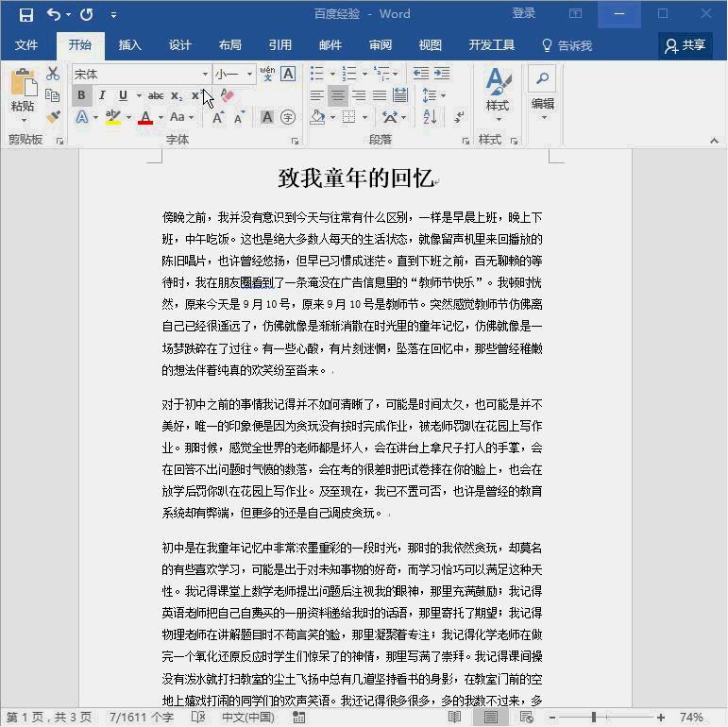Screen dimensions: 728x727
Task: Apply red font color
Action: tap(145, 117)
